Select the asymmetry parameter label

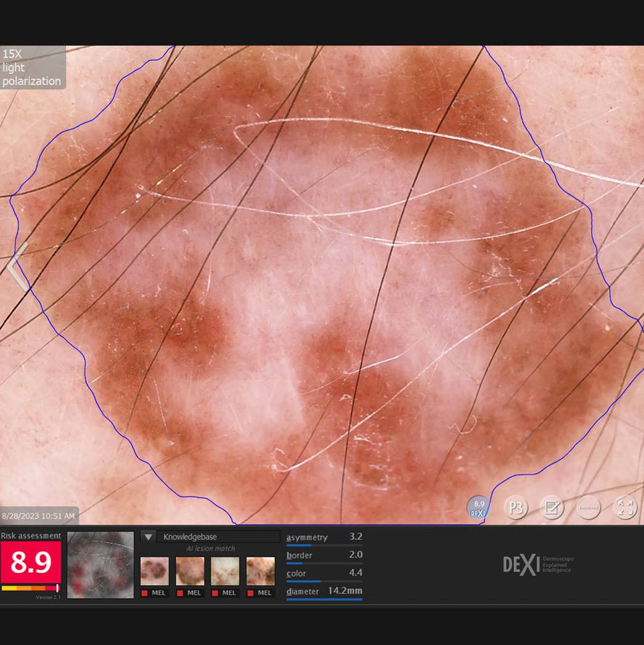click(x=307, y=537)
